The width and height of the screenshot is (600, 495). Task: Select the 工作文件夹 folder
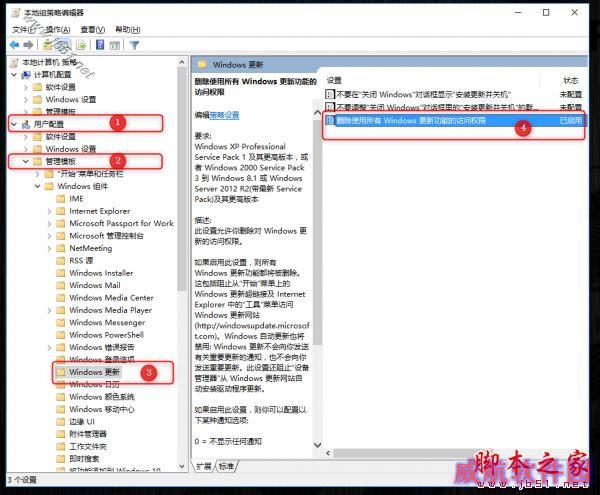(x=88, y=446)
